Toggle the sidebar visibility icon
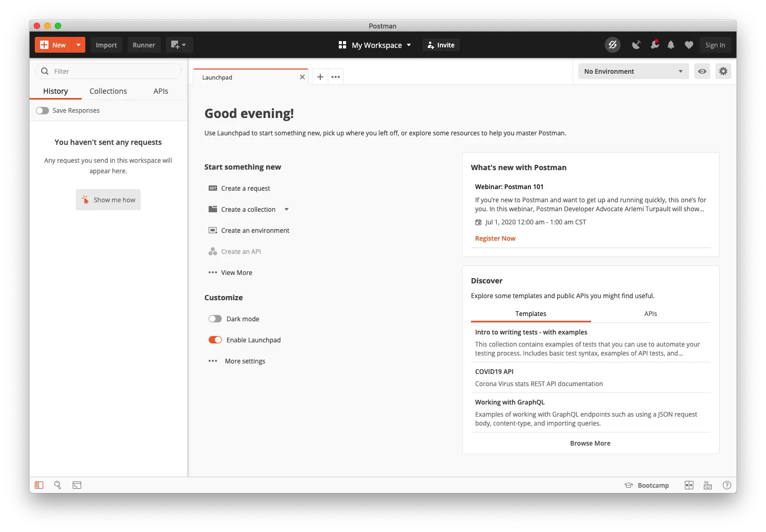This screenshot has height=532, width=766. [x=39, y=485]
